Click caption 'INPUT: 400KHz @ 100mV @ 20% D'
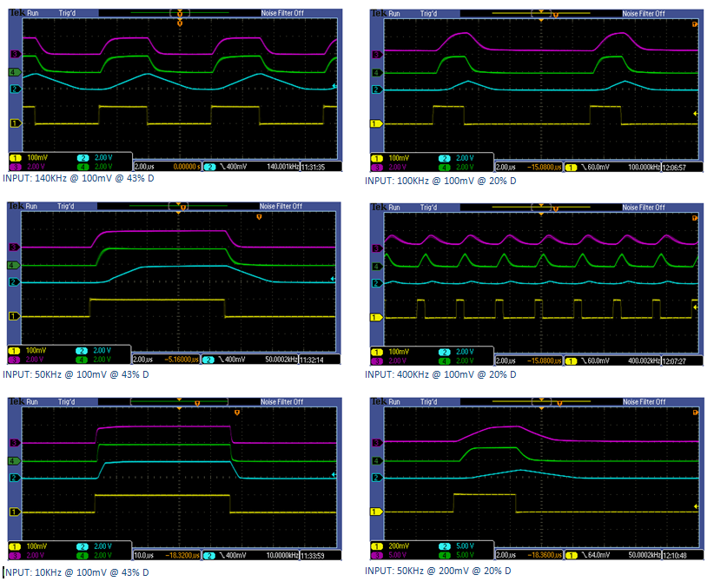 pos(440,374)
